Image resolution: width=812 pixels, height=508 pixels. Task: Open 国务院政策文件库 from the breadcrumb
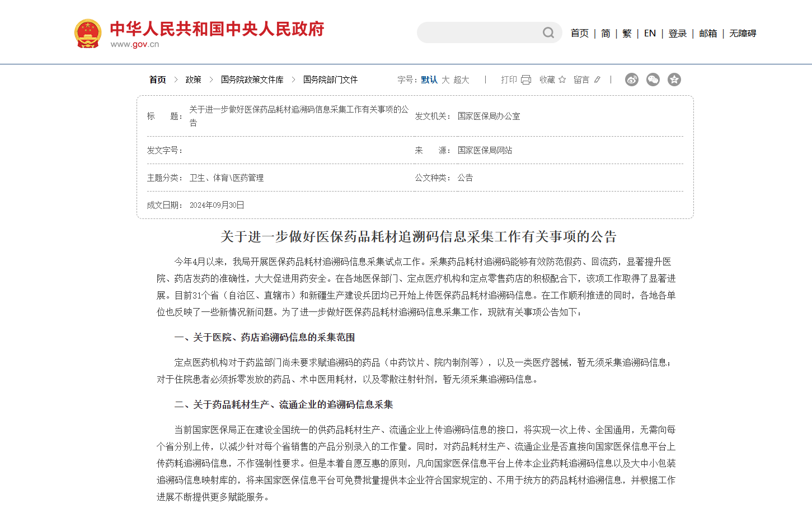point(251,80)
